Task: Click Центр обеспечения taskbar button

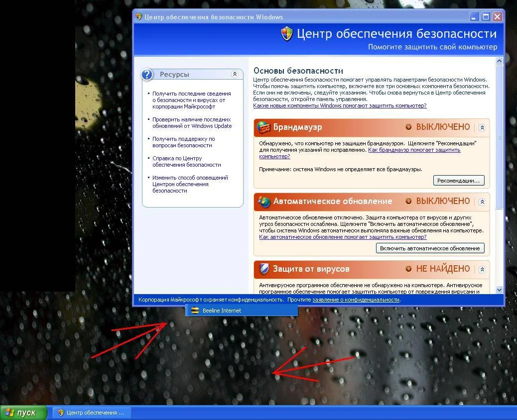Action: 92,413
